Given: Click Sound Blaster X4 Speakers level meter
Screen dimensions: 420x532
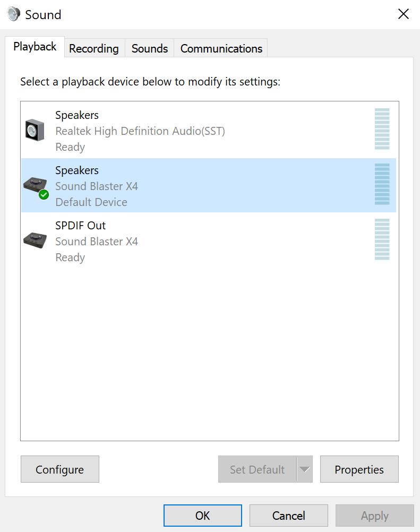Looking at the screenshot, I should 382,184.
